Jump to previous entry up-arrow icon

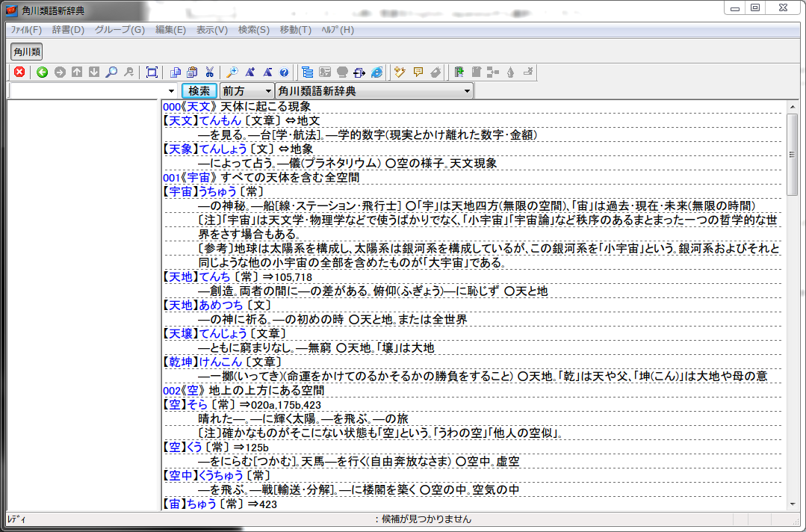click(x=77, y=72)
